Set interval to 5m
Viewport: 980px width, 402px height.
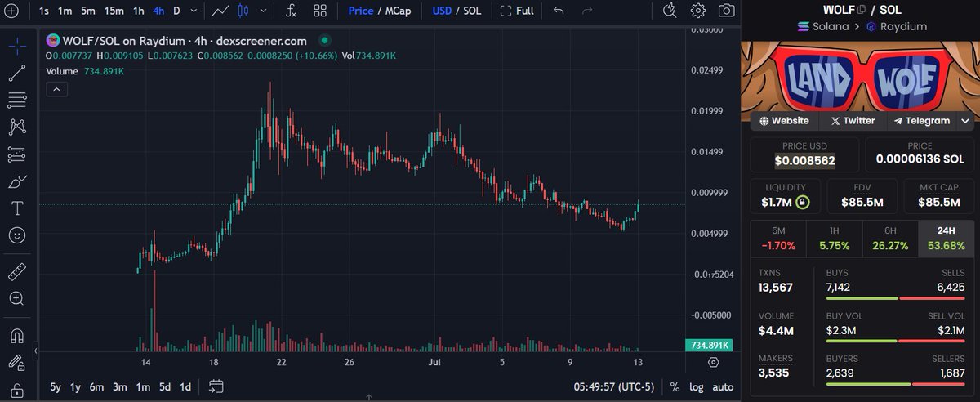point(88,11)
